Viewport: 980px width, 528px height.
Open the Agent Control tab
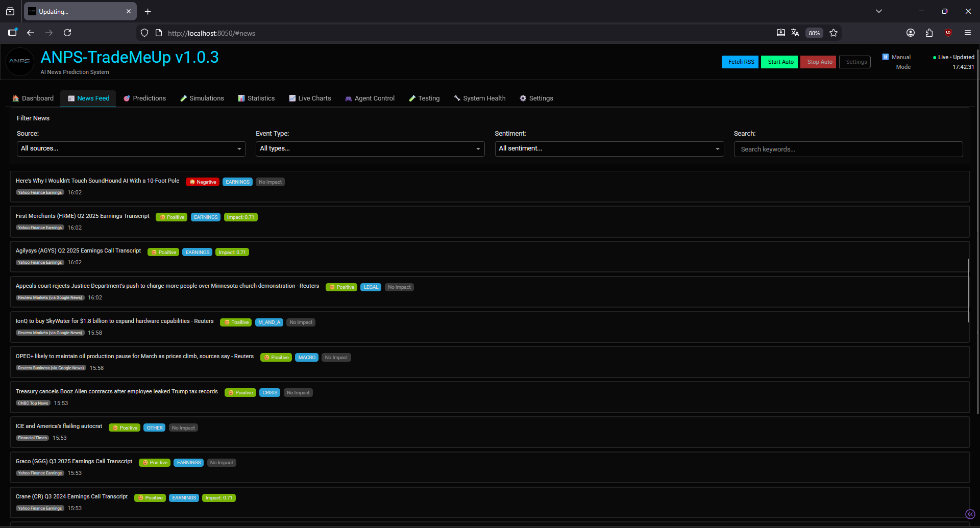tap(370, 98)
